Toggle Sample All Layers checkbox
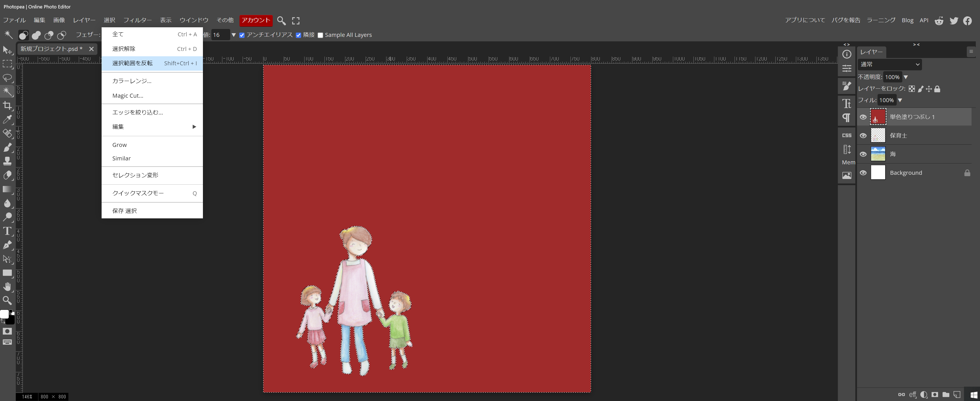Image resolution: width=980 pixels, height=401 pixels. [x=320, y=35]
